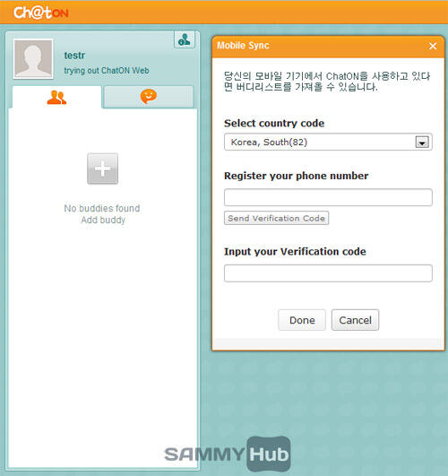This screenshot has height=476, width=448.
Task: Click the Done button
Action: 302,320
